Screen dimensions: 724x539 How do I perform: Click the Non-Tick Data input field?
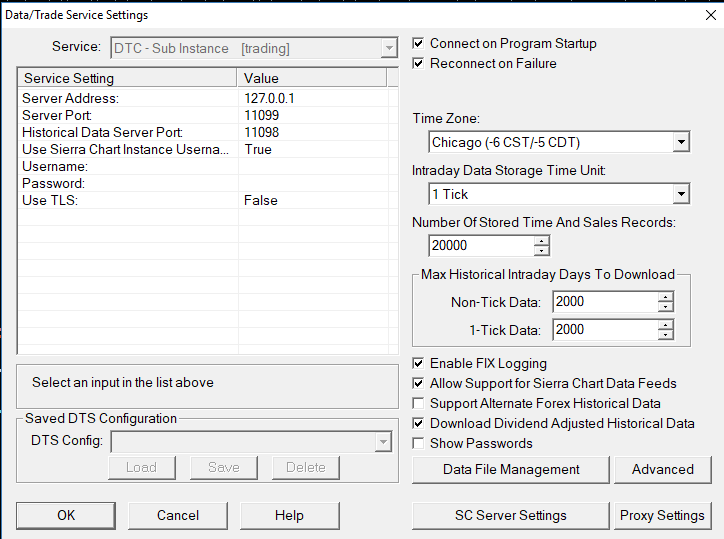tap(604, 302)
